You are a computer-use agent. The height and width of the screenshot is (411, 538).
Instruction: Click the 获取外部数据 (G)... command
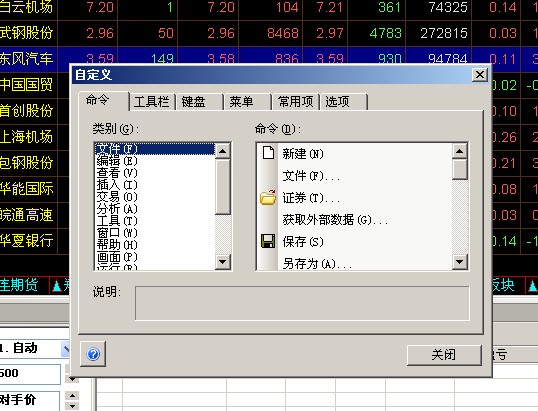pos(354,220)
